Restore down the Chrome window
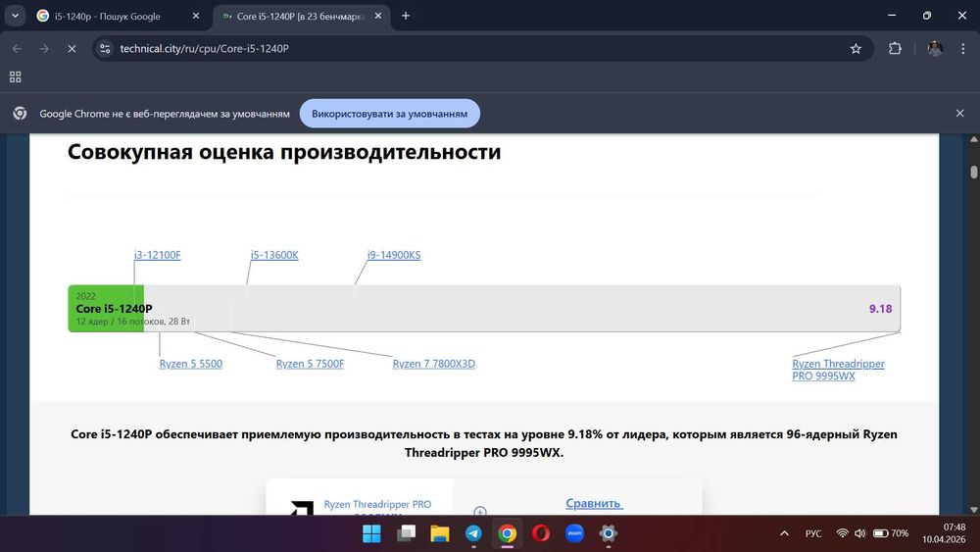Screen dimensions: 980x552 tap(927, 16)
